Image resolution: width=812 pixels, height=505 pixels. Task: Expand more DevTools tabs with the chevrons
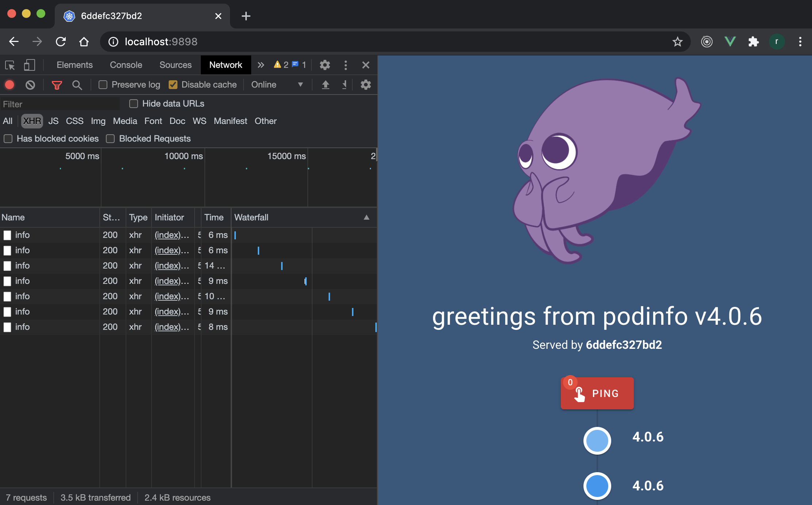pyautogui.click(x=260, y=65)
